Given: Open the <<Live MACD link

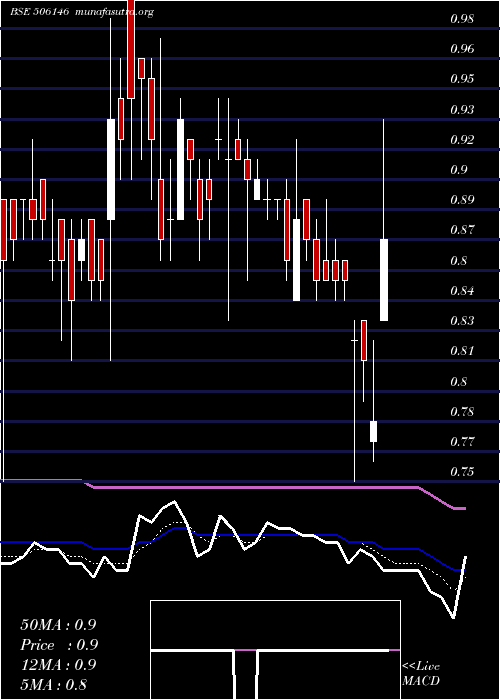Looking at the screenshot, I should point(421,674).
